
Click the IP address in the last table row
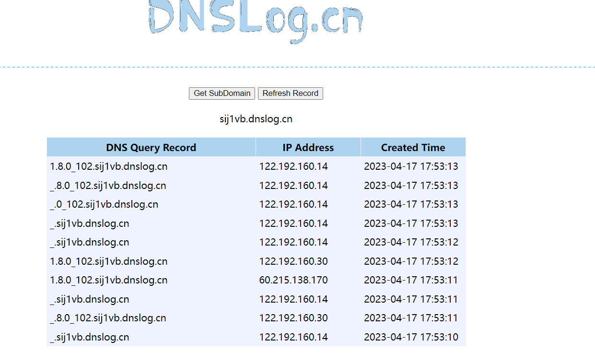click(x=293, y=338)
